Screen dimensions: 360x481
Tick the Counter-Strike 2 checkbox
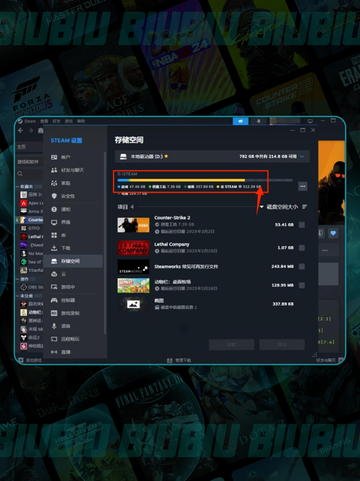[x=302, y=225]
